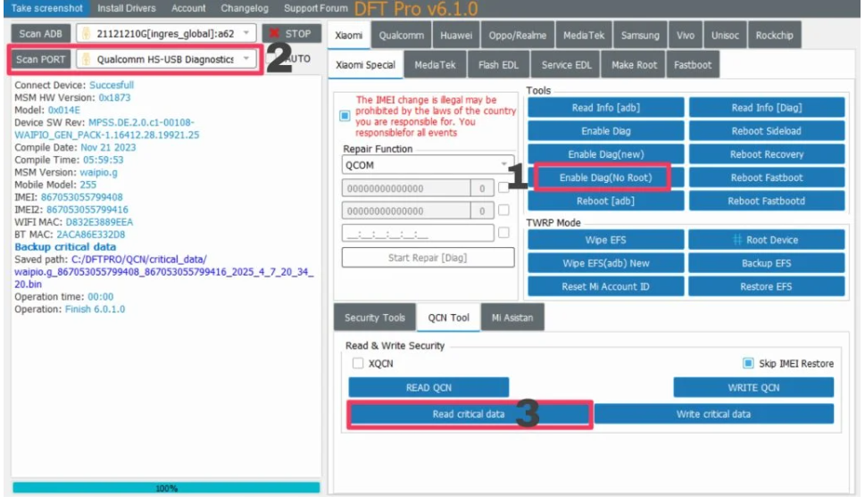Open the Changelog menu

point(245,8)
